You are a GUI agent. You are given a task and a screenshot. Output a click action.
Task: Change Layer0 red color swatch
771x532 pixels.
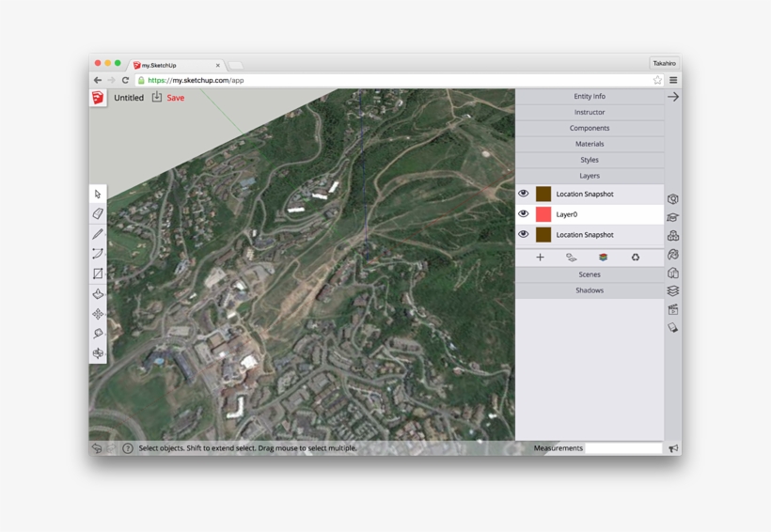543,214
